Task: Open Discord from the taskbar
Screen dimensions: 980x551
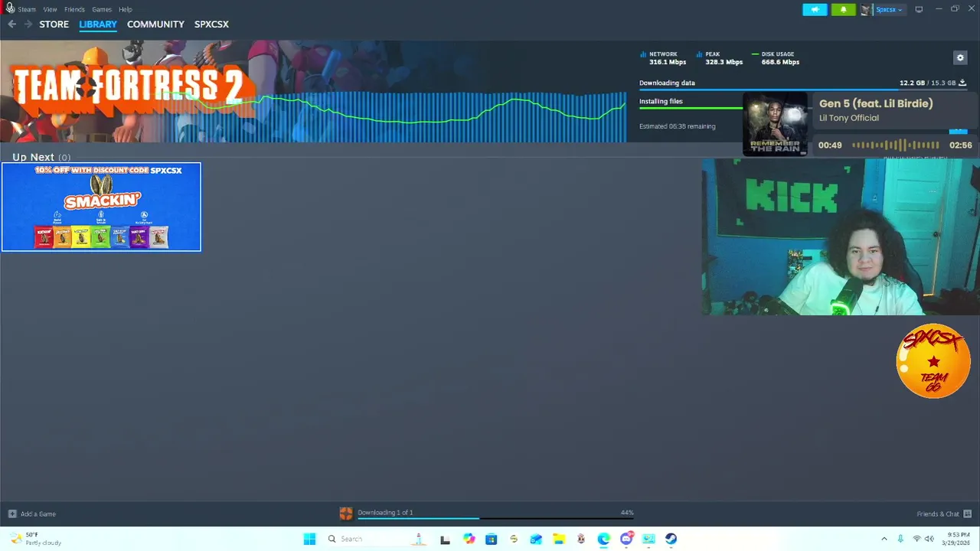Action: (x=626, y=539)
